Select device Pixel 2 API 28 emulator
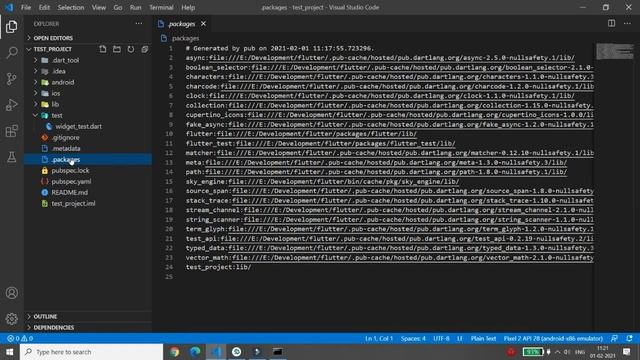The image size is (640, 360). tap(553, 338)
